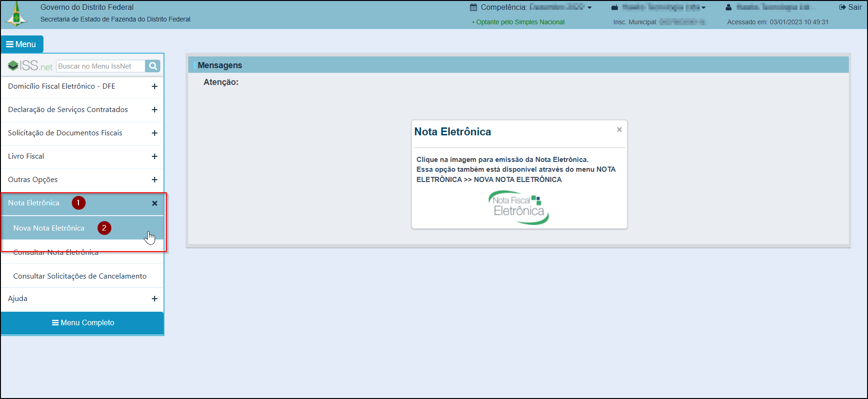Click the factory company icon

click(615, 7)
